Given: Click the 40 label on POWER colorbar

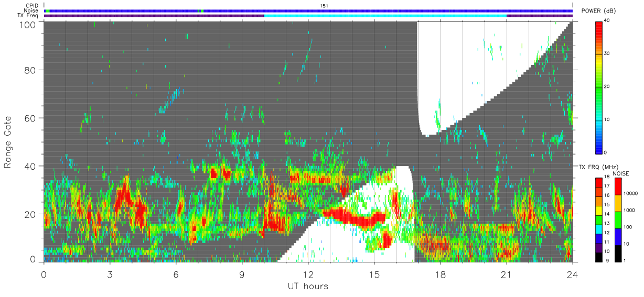Looking at the screenshot, I should (x=608, y=21).
